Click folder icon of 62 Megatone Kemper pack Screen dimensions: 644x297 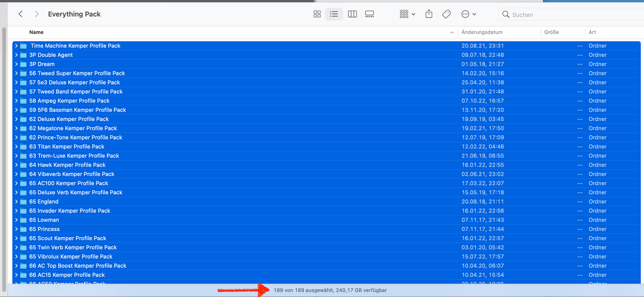[x=24, y=128]
